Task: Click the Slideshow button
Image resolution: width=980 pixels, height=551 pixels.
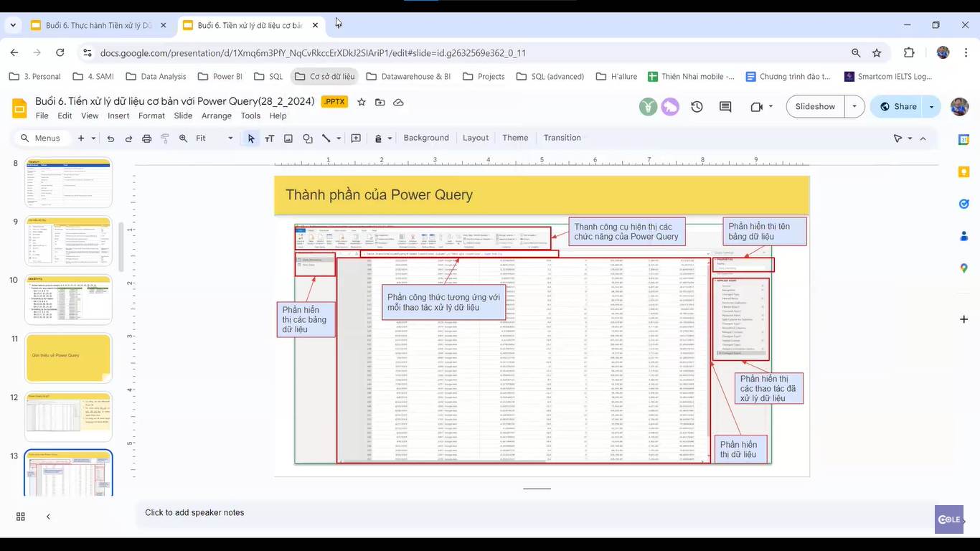Action: pos(815,107)
